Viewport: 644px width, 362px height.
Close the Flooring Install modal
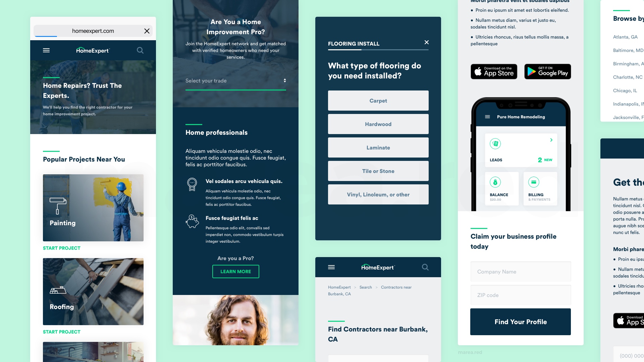pyautogui.click(x=426, y=43)
